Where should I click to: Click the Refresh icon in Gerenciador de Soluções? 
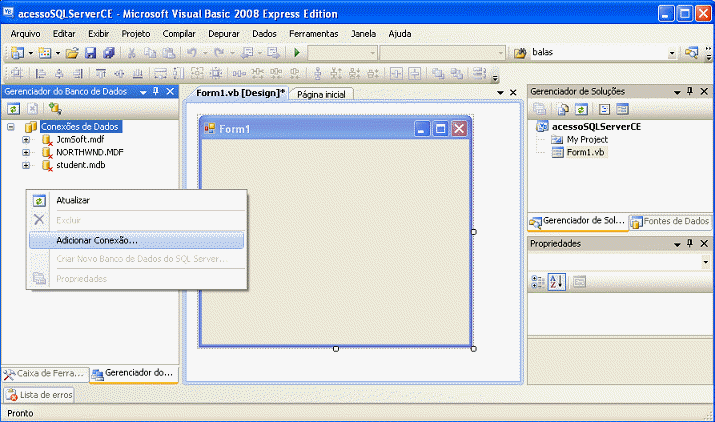click(x=581, y=109)
